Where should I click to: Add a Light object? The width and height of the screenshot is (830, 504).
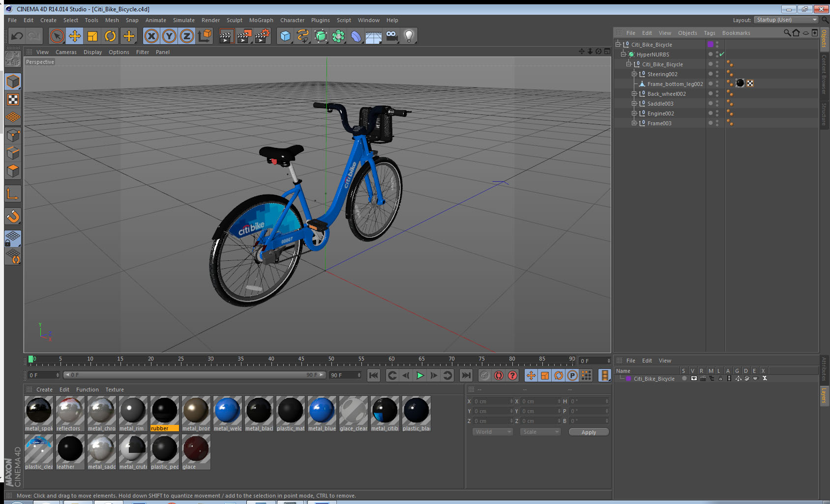pos(409,36)
